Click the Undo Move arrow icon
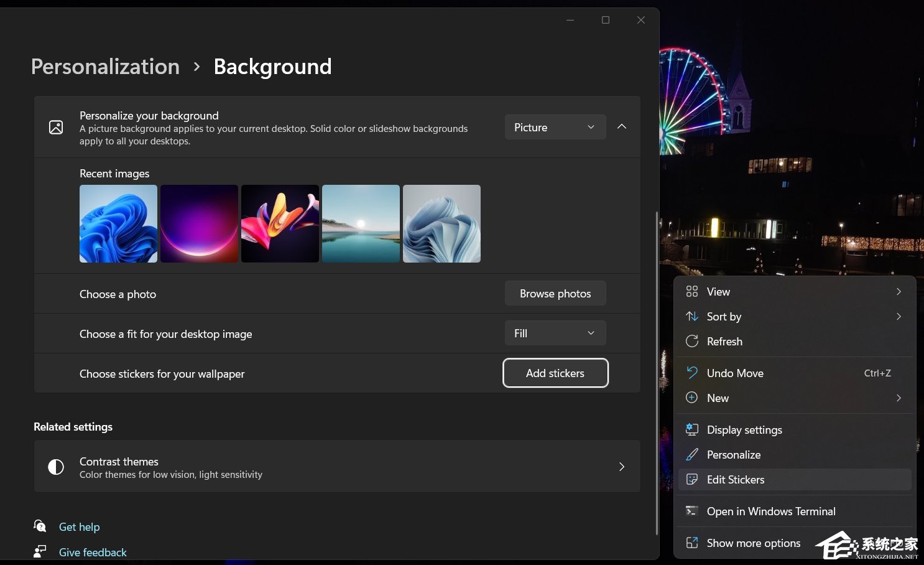Viewport: 924px width, 565px height. click(x=691, y=373)
